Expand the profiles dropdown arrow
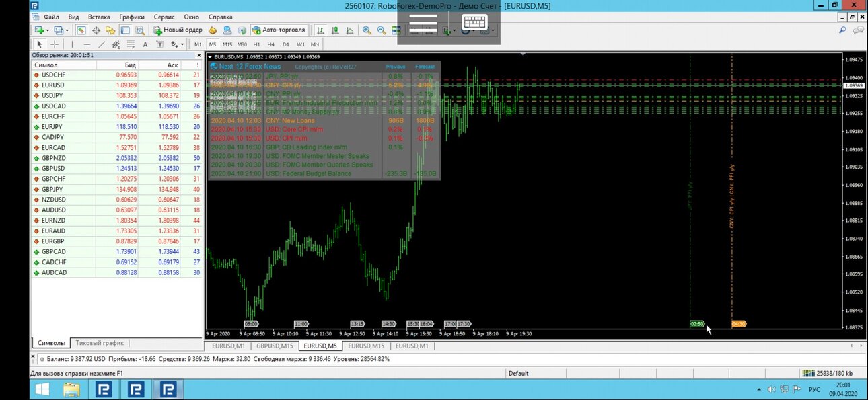 coord(67,30)
